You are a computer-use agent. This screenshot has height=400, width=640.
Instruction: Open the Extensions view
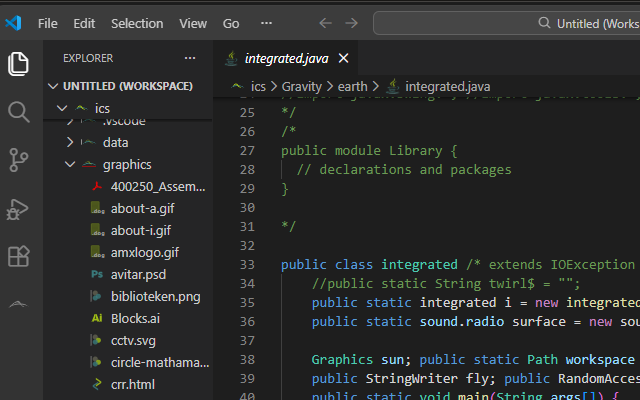[18, 256]
